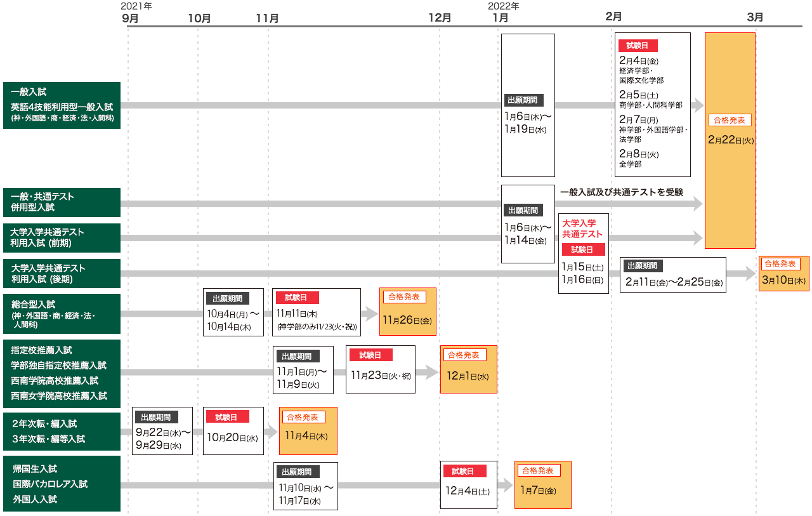
Task: Click the 3月10日(木) result date
Action: click(x=783, y=280)
